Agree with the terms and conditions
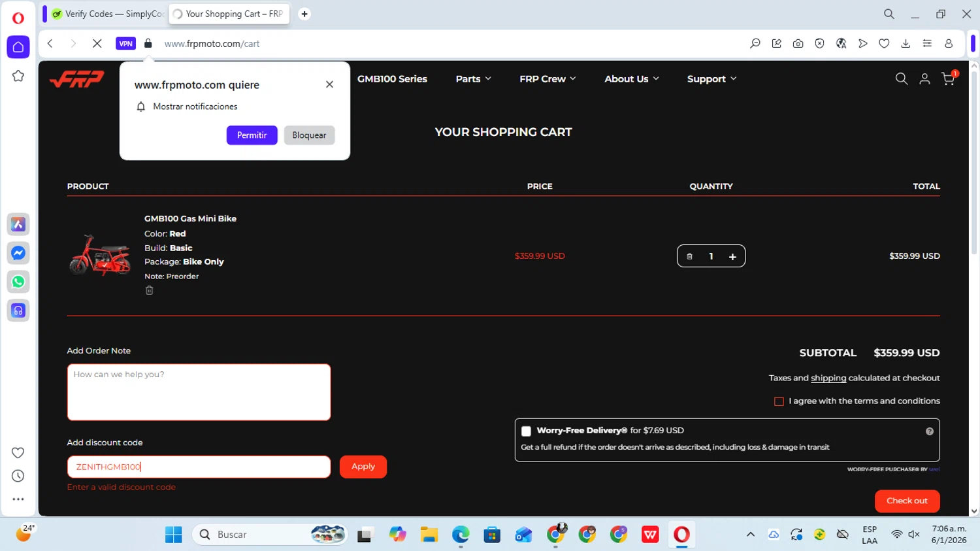 [779, 401]
